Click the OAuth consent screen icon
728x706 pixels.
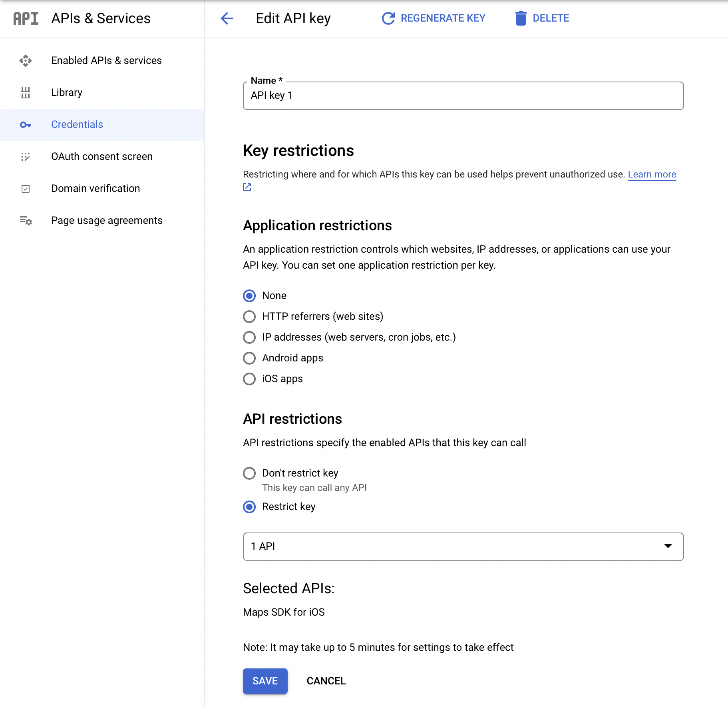(26, 157)
